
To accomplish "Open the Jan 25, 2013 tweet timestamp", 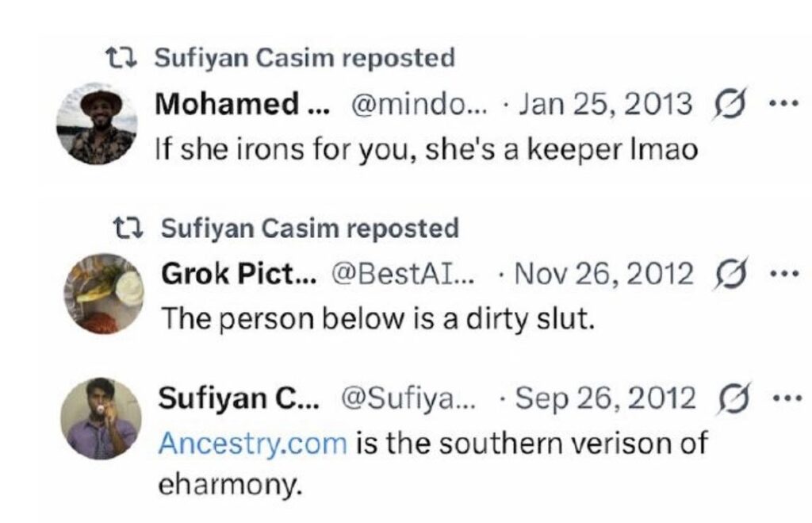I will point(605,104).
